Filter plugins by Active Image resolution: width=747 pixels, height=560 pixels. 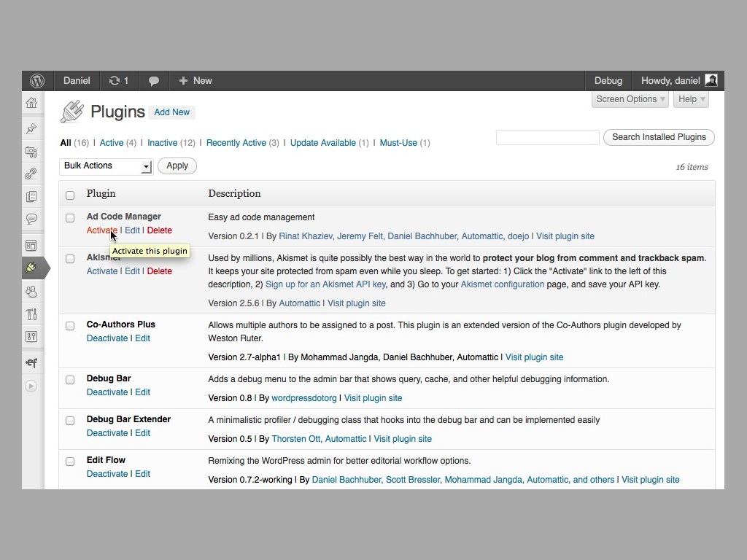pyautogui.click(x=112, y=143)
